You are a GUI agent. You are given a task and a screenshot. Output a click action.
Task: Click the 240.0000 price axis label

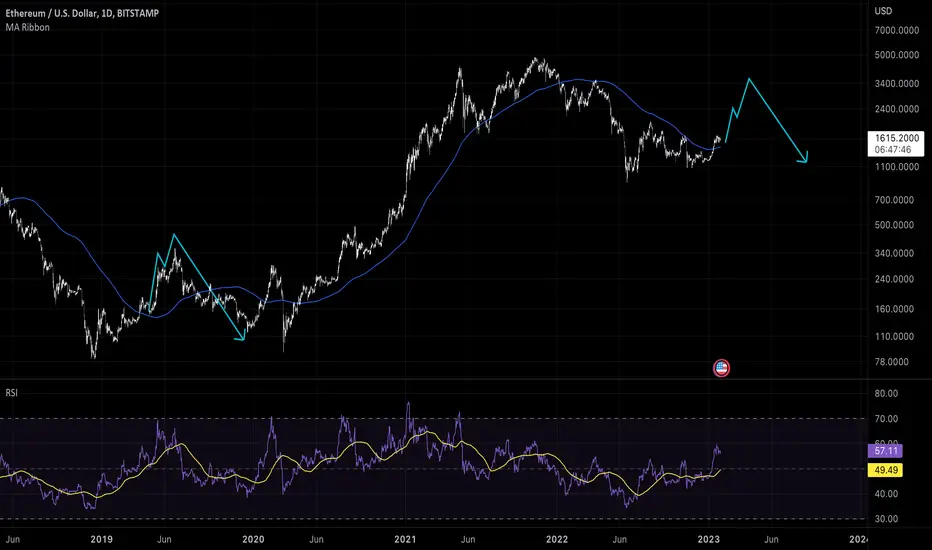pos(894,279)
